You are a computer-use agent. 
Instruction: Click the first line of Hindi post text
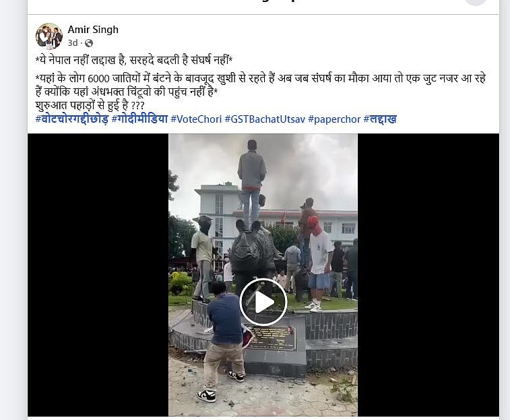click(133, 60)
